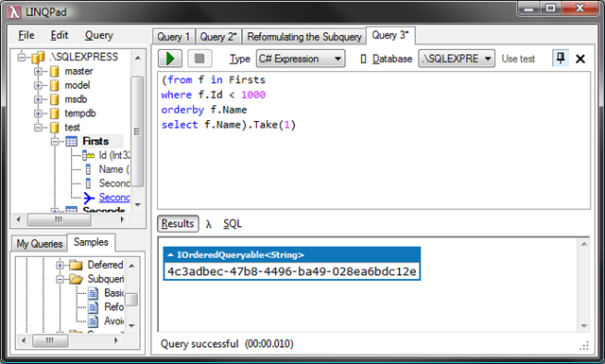Switch to the lambda results view
This screenshot has height=364, width=605.
pyautogui.click(x=209, y=224)
